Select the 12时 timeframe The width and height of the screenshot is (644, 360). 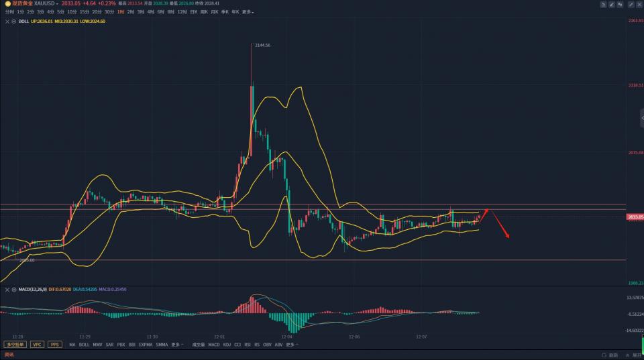click(x=182, y=12)
